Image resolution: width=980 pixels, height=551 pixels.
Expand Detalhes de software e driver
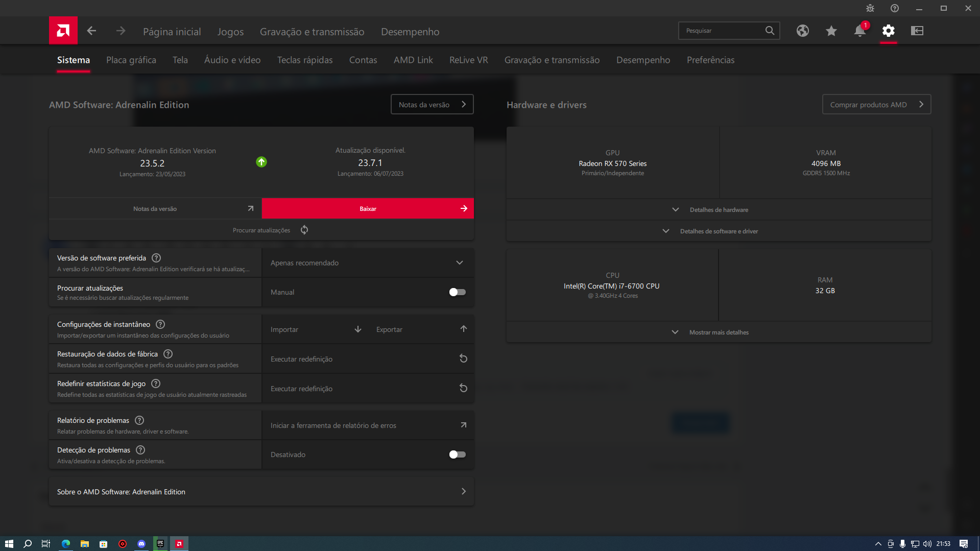point(719,231)
